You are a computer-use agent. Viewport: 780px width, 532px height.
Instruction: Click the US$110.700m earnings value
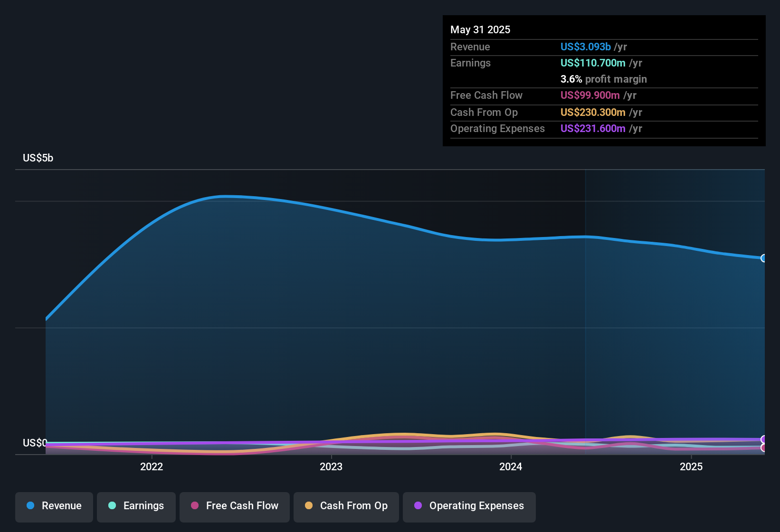593,63
